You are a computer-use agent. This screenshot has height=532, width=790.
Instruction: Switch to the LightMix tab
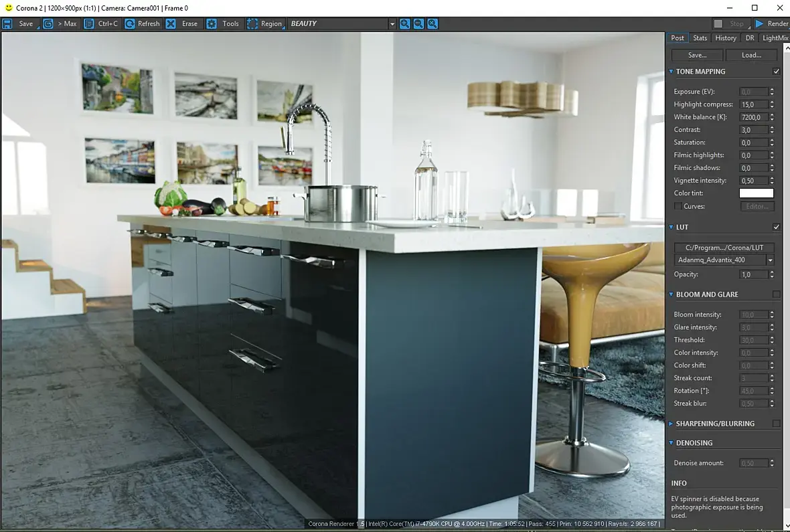(x=775, y=37)
